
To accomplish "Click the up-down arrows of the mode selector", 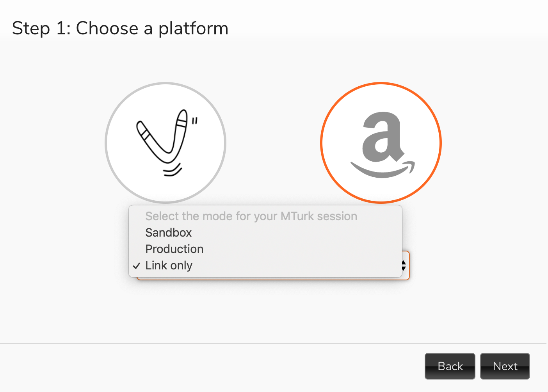I will click(x=404, y=265).
